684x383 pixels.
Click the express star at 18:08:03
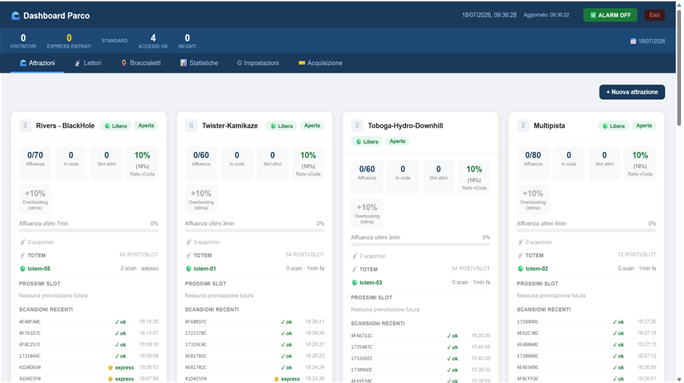pyautogui.click(x=110, y=368)
